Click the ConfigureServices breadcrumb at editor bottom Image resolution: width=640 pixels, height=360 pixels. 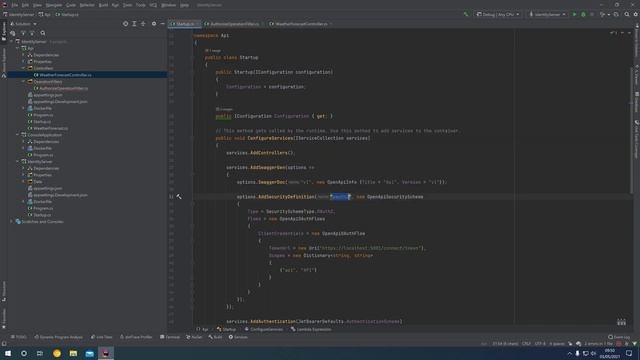click(264, 329)
